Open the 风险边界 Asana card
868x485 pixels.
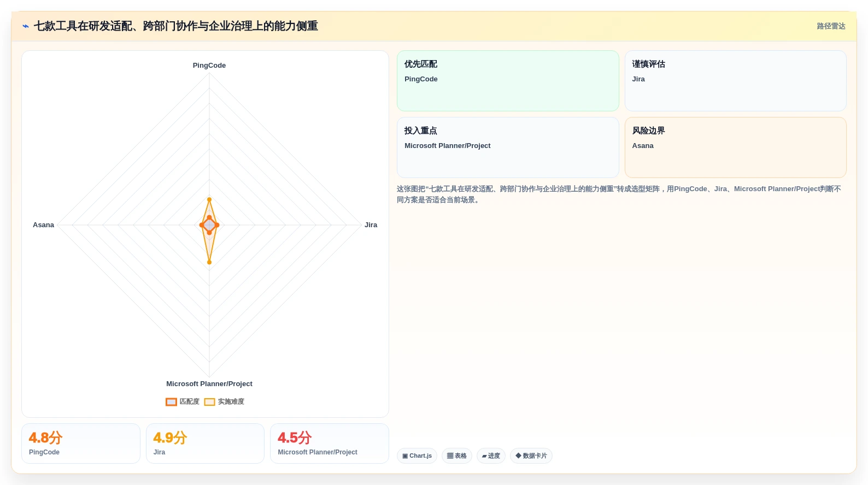click(x=736, y=147)
